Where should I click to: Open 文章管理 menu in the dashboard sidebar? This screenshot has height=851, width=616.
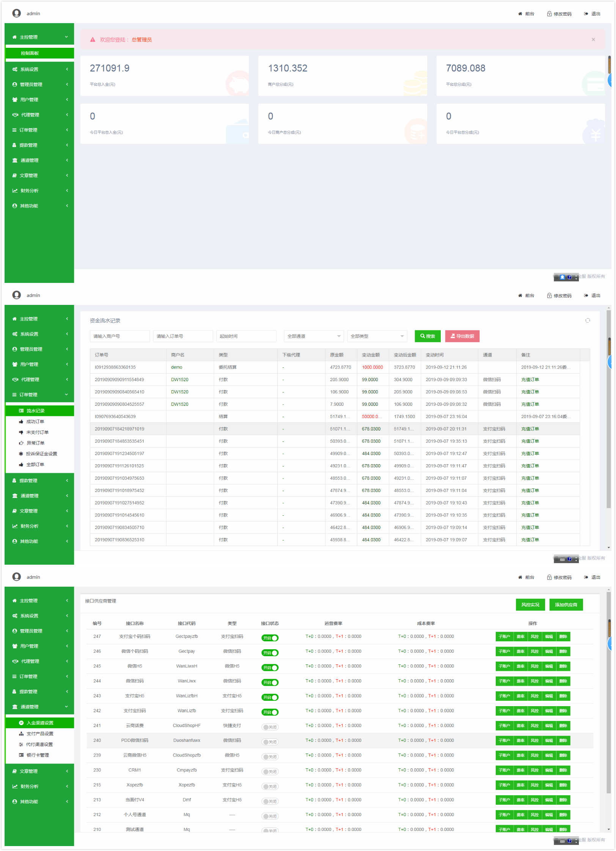[x=39, y=176]
